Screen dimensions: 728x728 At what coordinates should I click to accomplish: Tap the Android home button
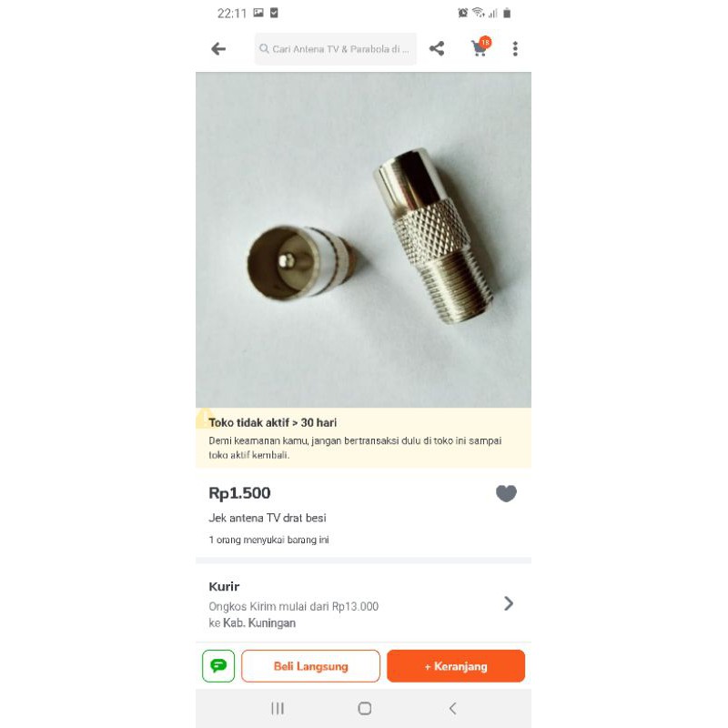coord(365,709)
